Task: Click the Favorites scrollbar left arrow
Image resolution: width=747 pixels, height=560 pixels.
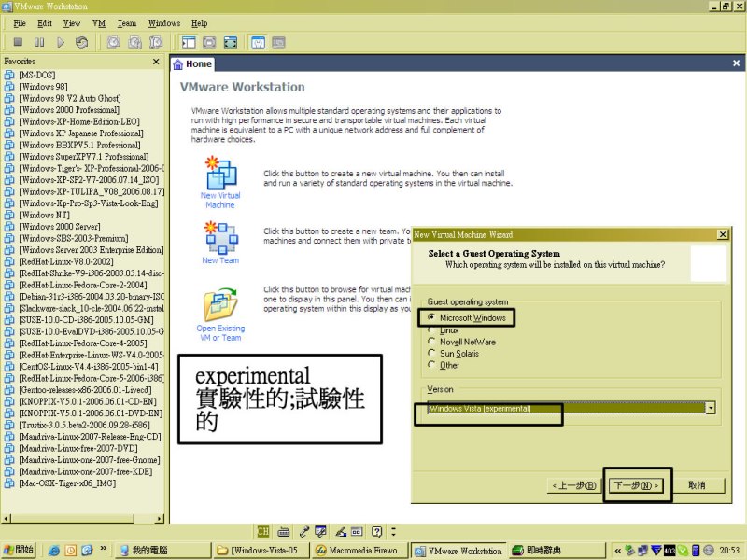Action: point(7,519)
